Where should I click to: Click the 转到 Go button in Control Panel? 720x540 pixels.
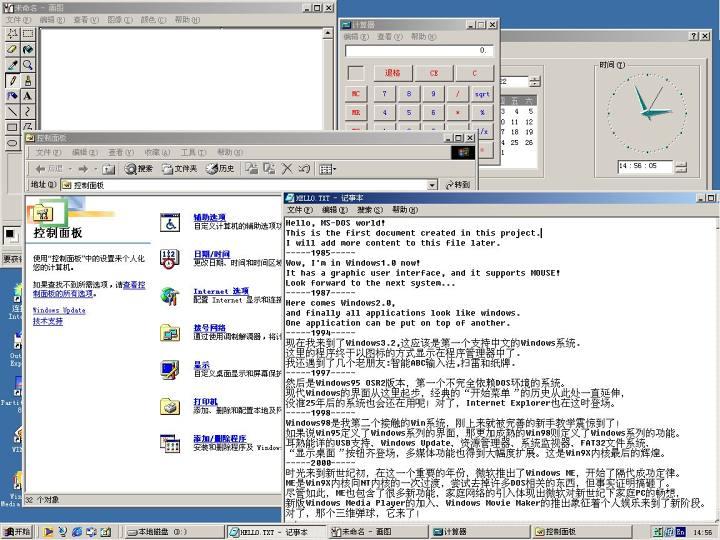[458, 185]
